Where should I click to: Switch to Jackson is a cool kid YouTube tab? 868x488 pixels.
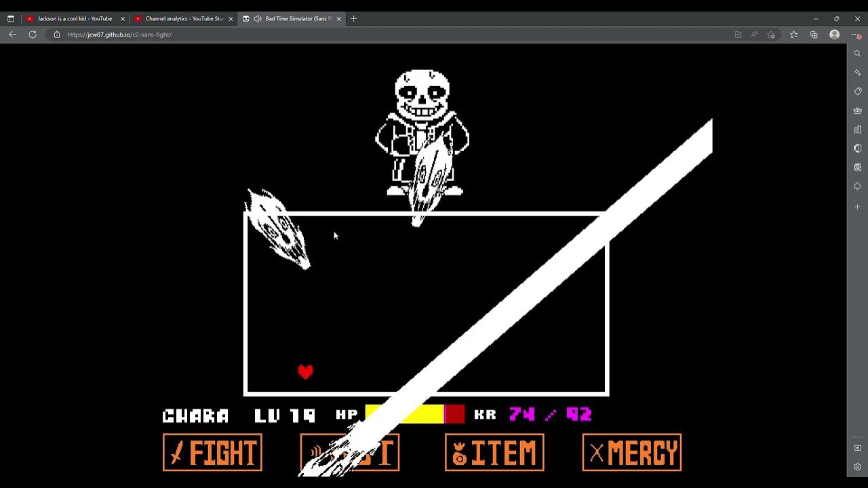pyautogui.click(x=75, y=19)
